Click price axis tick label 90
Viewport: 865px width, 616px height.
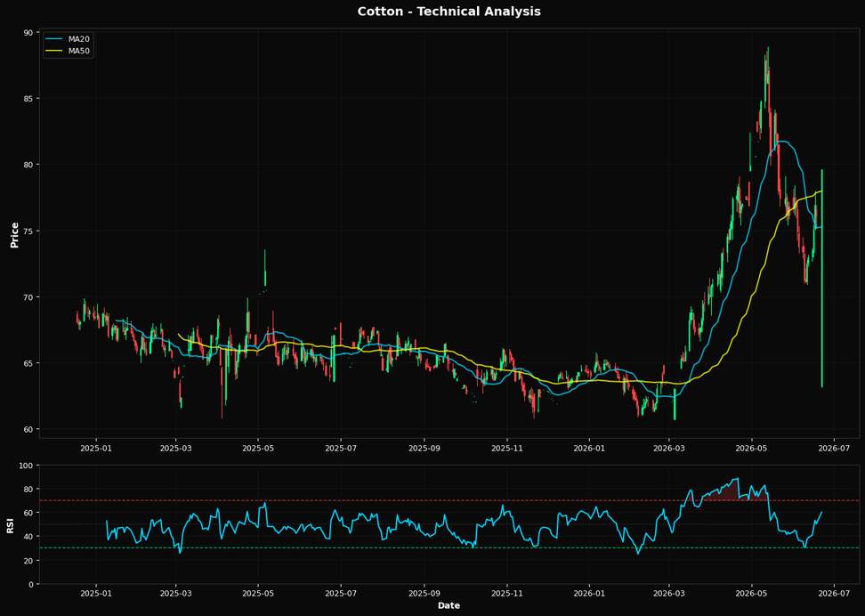[x=28, y=33]
